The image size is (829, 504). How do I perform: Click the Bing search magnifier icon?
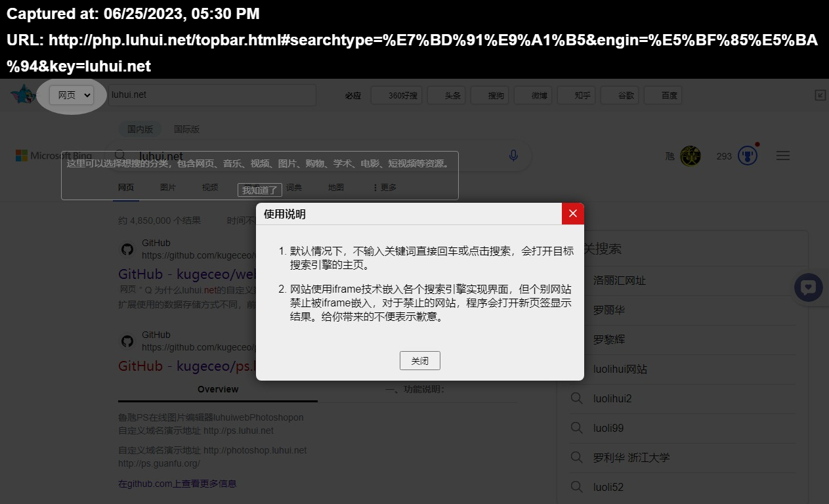pos(120,155)
